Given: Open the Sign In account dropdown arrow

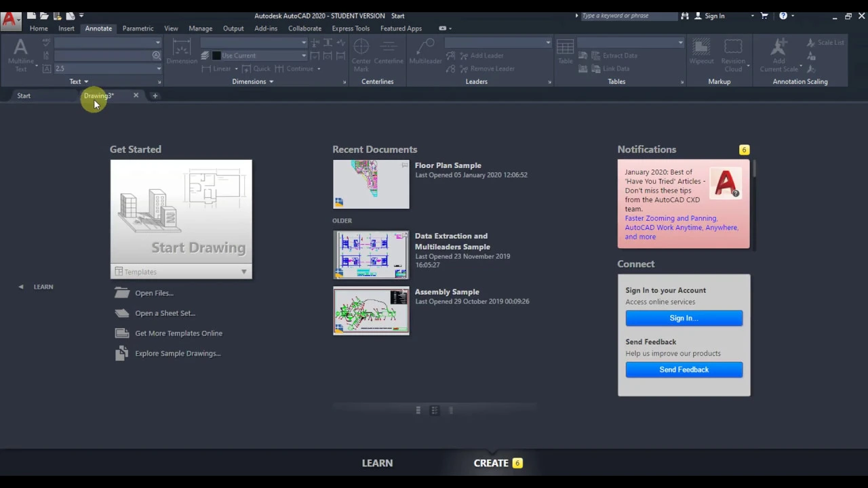Looking at the screenshot, I should (x=752, y=16).
